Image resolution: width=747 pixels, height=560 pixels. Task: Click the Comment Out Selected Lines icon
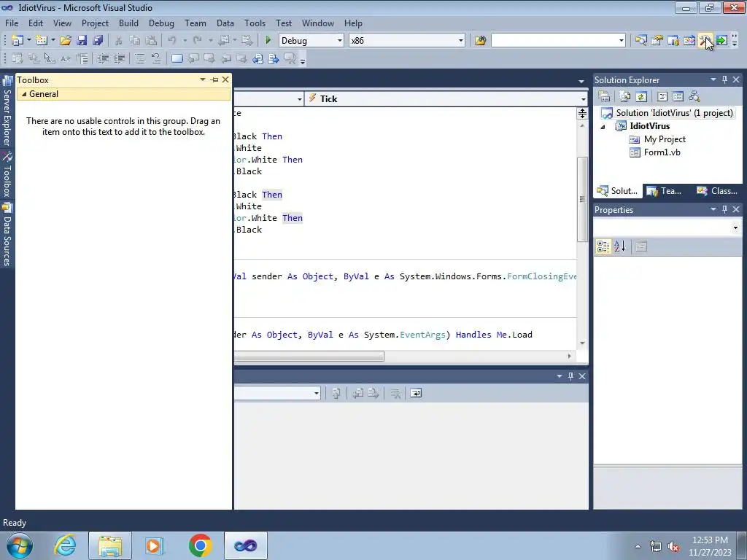(x=139, y=58)
